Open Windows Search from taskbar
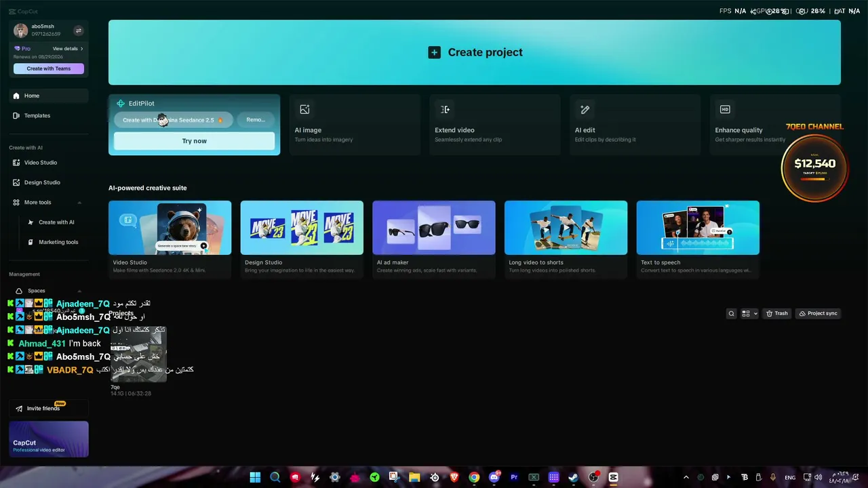 click(x=275, y=477)
